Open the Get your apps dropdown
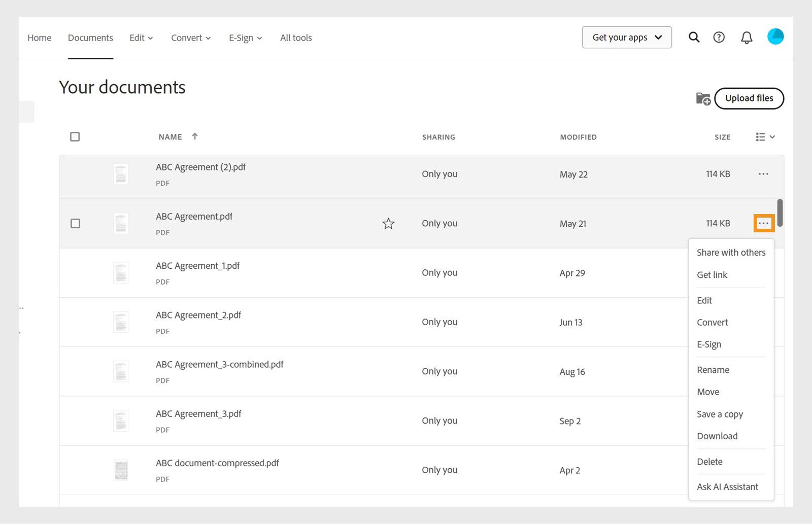This screenshot has height=524, width=812. [x=627, y=38]
